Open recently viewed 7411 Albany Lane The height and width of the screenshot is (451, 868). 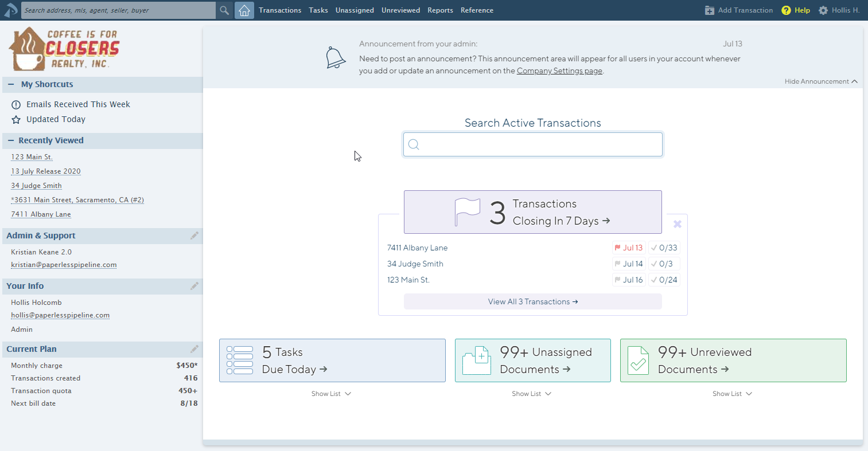(41, 214)
